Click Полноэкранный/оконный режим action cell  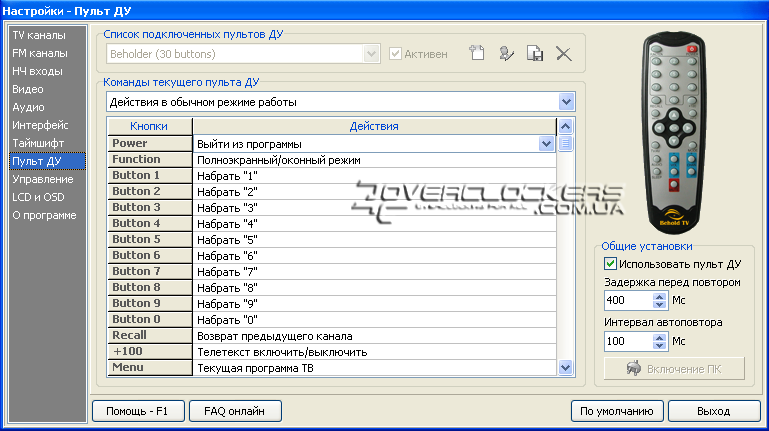tap(375, 160)
